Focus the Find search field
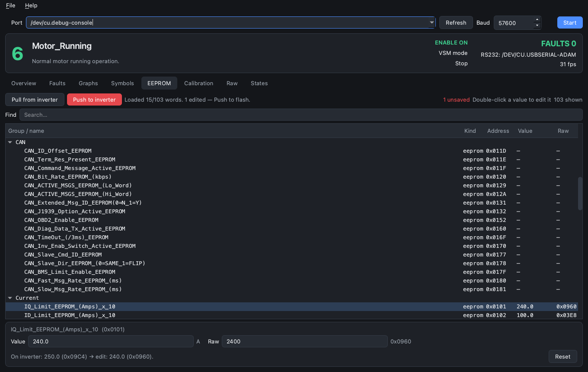Image resolution: width=588 pixels, height=372 pixels. coord(301,115)
